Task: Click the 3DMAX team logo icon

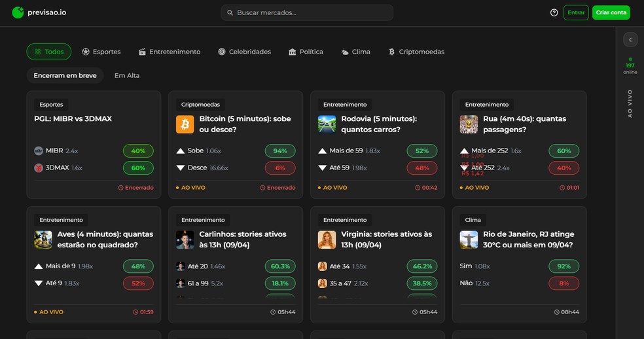Action: coord(38,168)
